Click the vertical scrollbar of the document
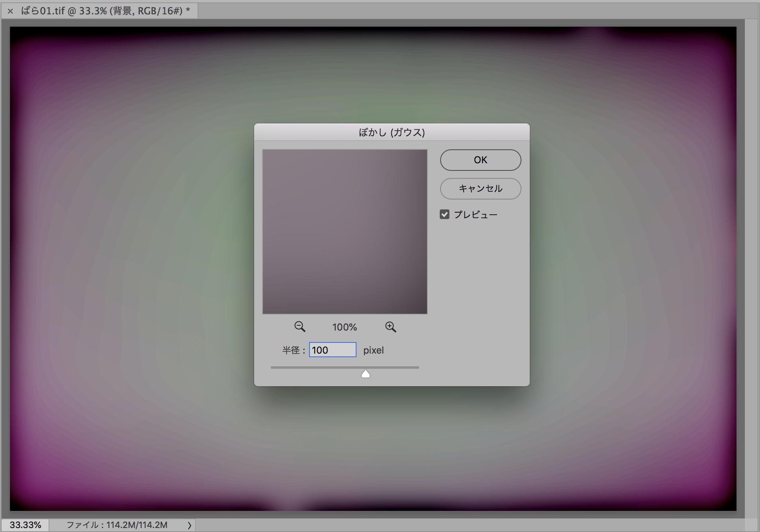Viewport: 760px width, 532px height. click(x=752, y=269)
